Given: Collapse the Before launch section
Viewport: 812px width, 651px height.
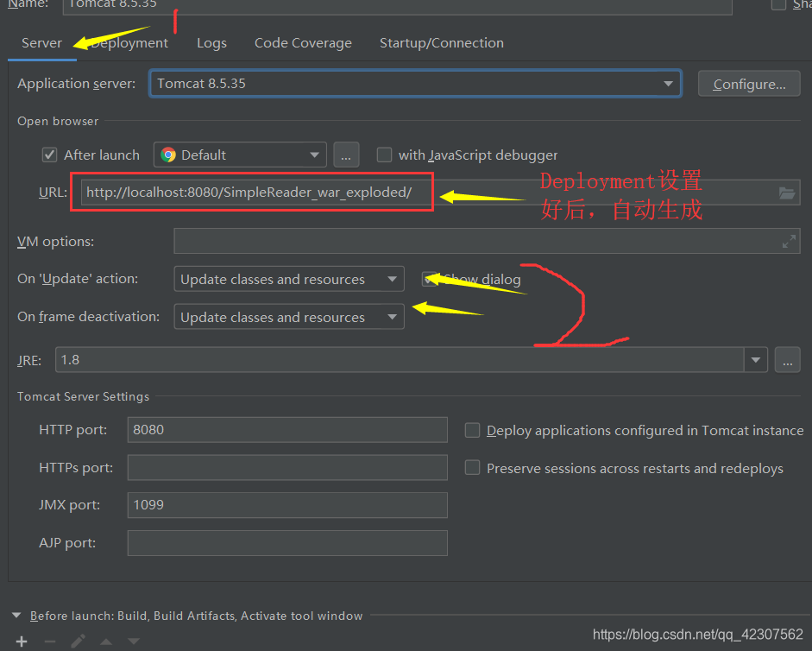Looking at the screenshot, I should coord(16,616).
